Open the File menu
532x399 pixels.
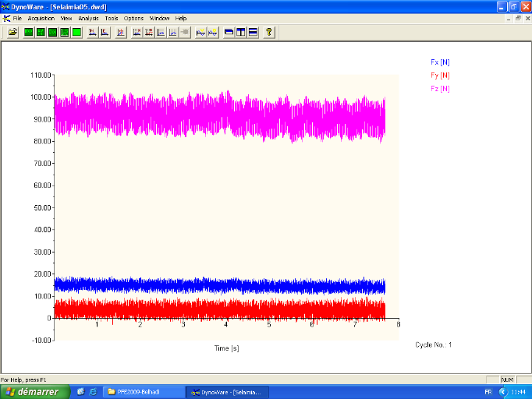[x=17, y=18]
